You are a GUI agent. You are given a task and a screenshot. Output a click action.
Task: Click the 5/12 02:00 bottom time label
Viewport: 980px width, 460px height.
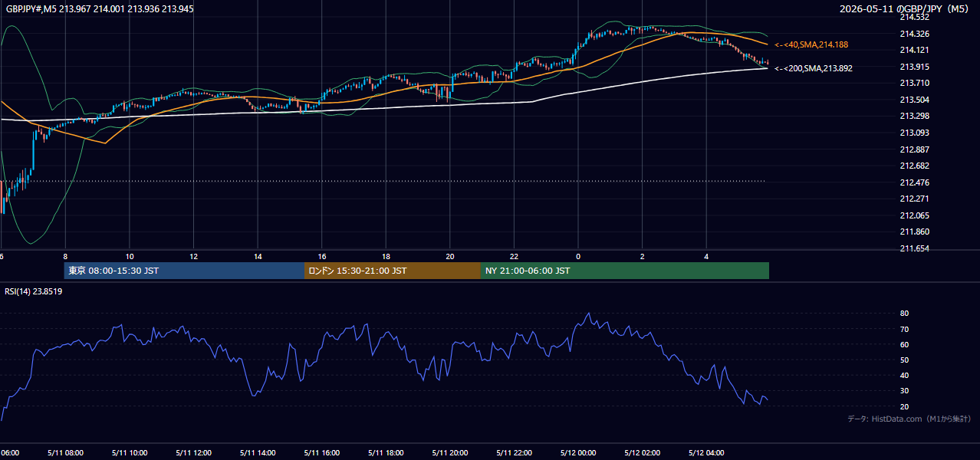click(643, 453)
